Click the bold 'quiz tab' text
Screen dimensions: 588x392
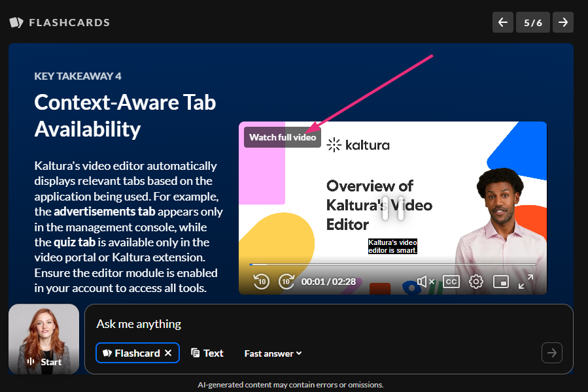75,242
